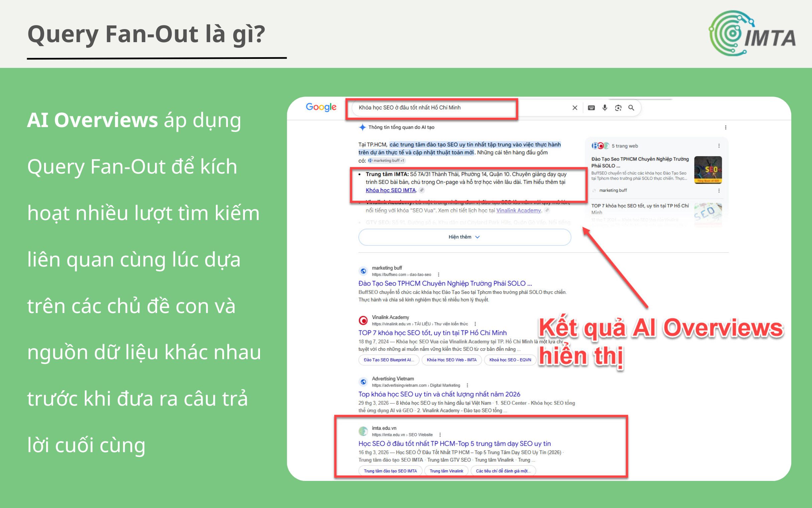The height and width of the screenshot is (508, 812).
Task: Click the Đào Tạo SEO Blueprint AI chip
Action: click(x=389, y=360)
